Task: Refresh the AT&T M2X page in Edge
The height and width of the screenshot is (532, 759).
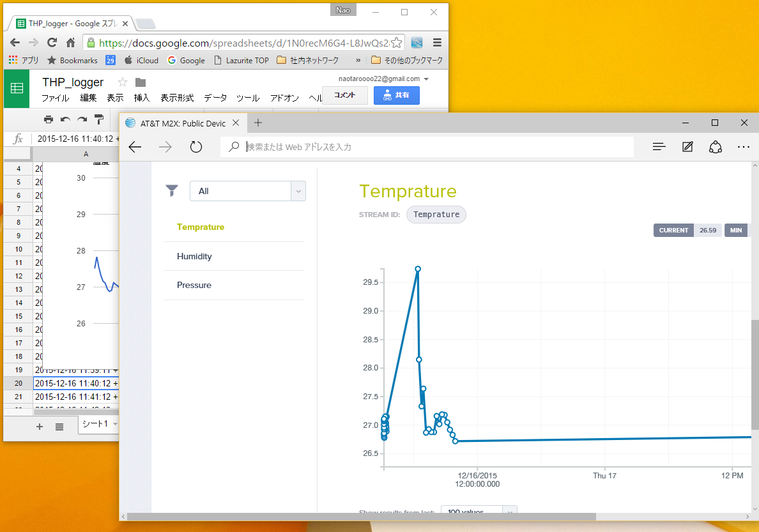Action: (x=195, y=147)
